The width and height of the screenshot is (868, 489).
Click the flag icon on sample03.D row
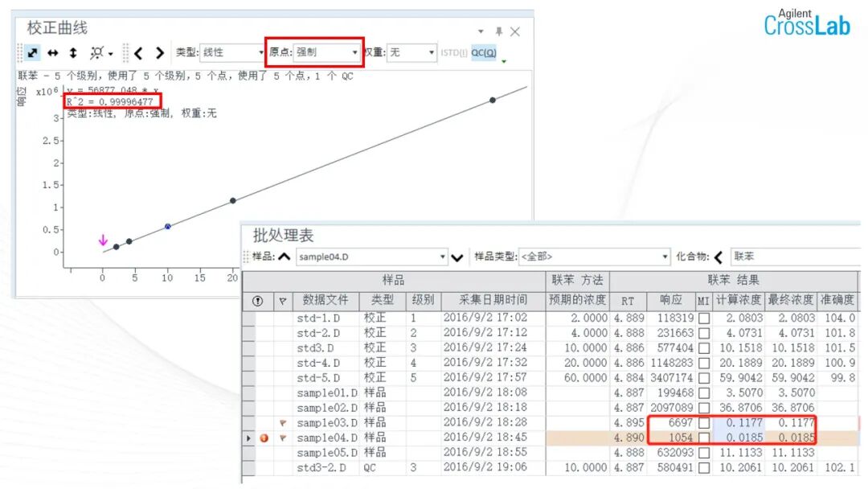(283, 423)
